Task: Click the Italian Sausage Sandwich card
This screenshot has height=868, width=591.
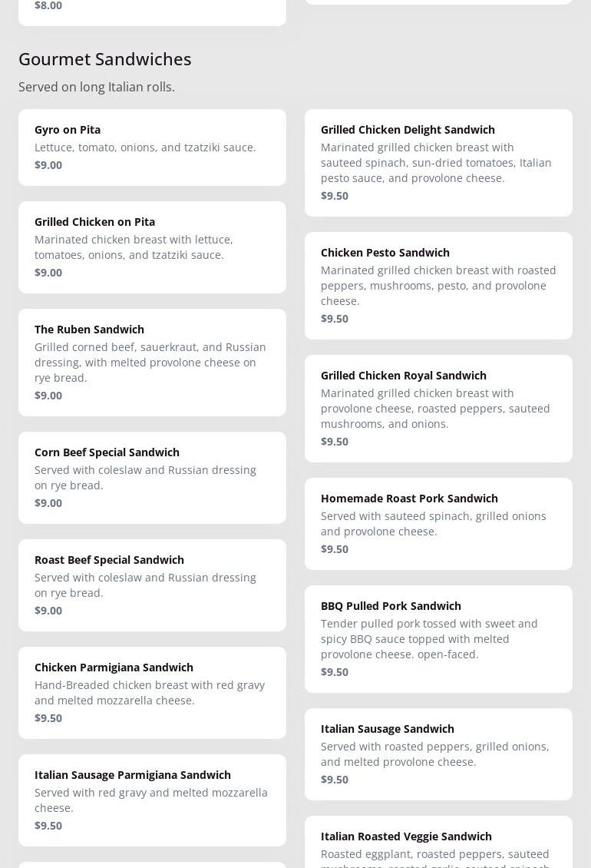Action: (438, 754)
